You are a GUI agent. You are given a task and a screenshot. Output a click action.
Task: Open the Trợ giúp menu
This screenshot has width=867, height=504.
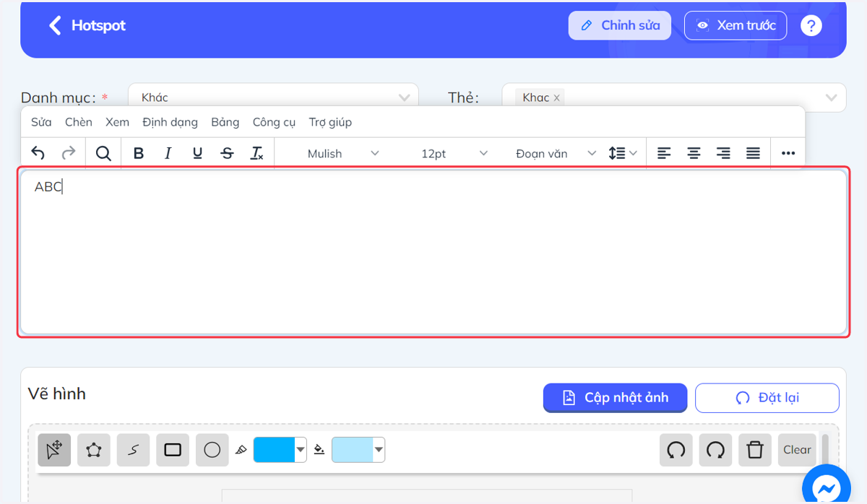[330, 122]
